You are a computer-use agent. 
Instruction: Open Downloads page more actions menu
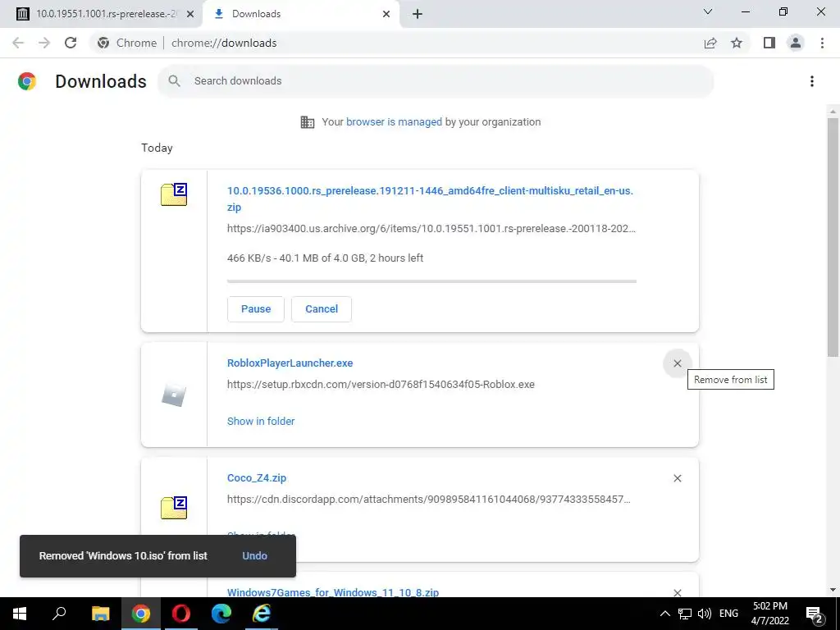(812, 81)
